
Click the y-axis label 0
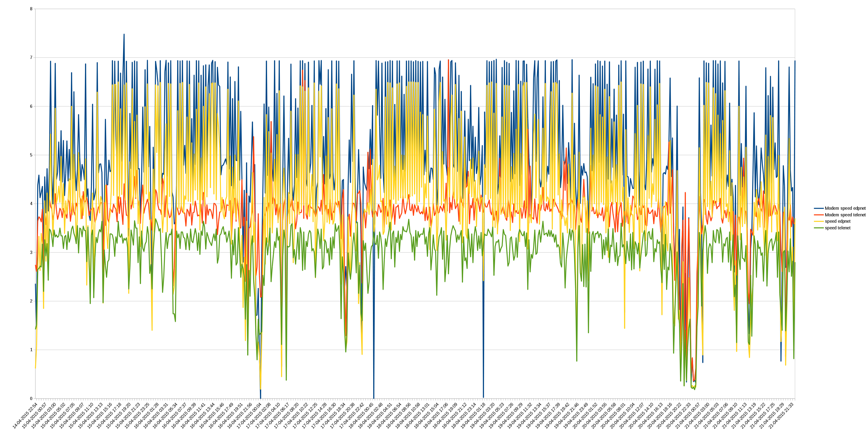click(x=31, y=398)
